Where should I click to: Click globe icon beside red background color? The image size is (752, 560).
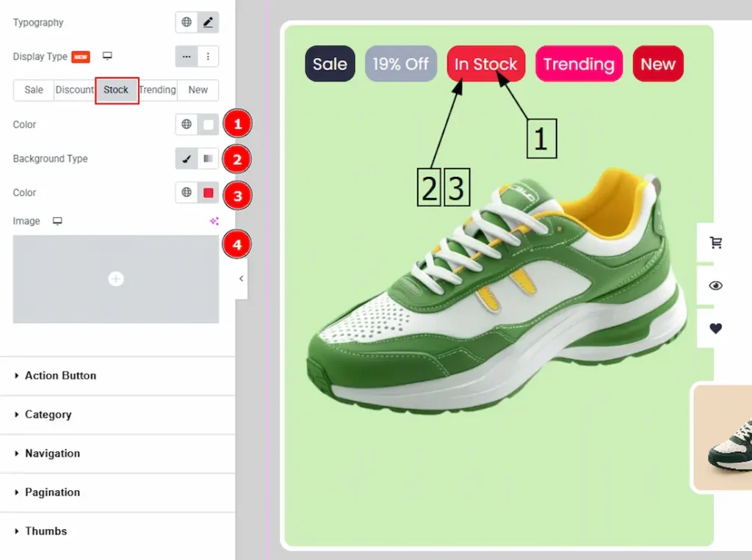187,192
